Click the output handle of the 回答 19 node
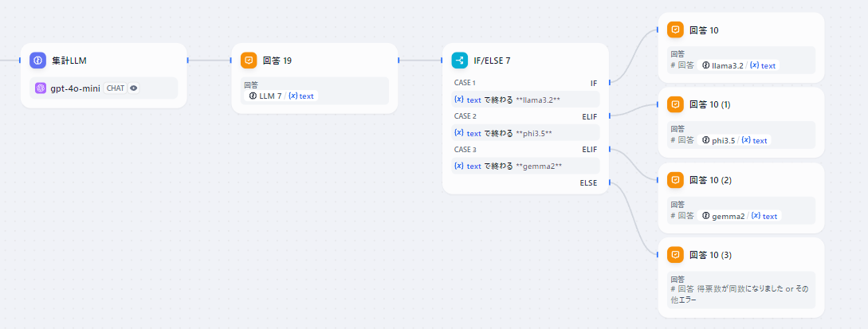This screenshot has width=868, height=329. pyautogui.click(x=398, y=61)
